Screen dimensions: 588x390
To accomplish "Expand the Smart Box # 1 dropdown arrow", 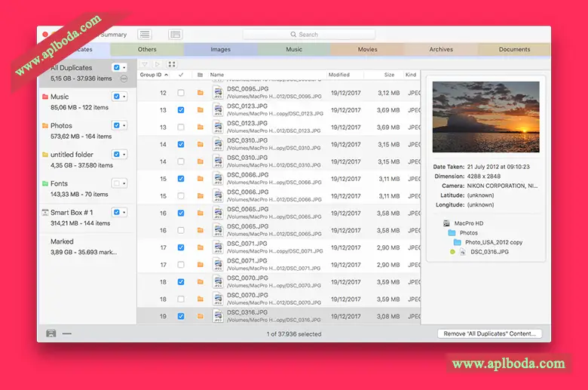I will pyautogui.click(x=124, y=213).
